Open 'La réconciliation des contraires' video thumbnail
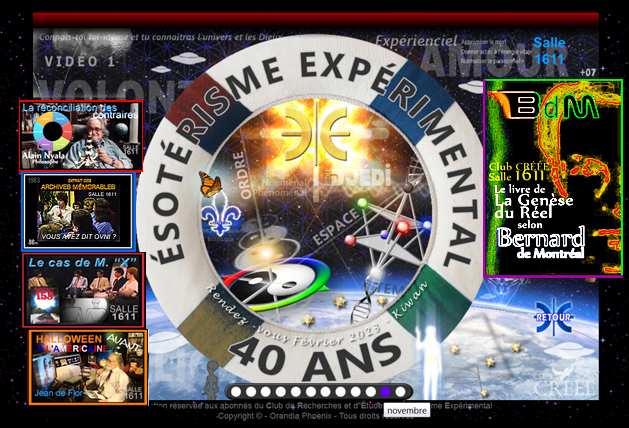Screen dimensions: 629x428 pos(82,135)
